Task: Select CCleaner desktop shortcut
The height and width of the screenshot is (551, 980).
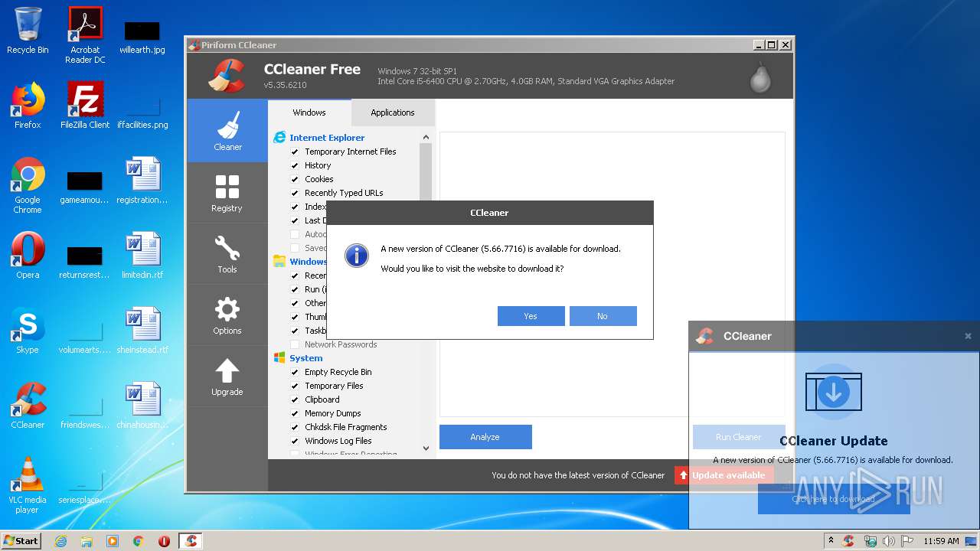Action: click(x=28, y=406)
